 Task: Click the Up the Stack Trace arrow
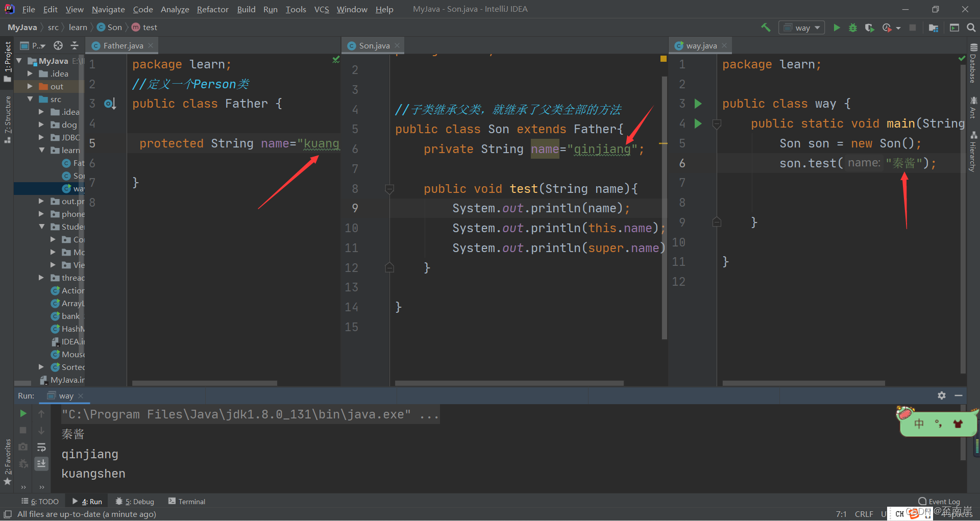[41, 414]
